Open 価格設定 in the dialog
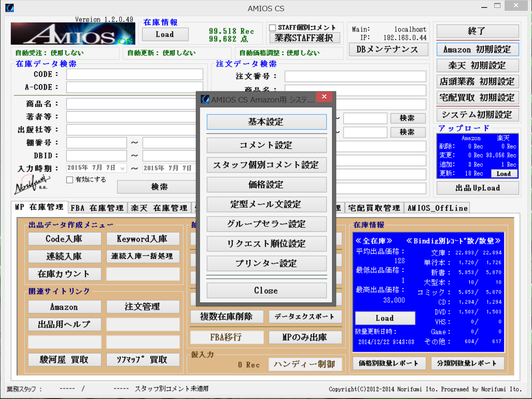 point(266,185)
